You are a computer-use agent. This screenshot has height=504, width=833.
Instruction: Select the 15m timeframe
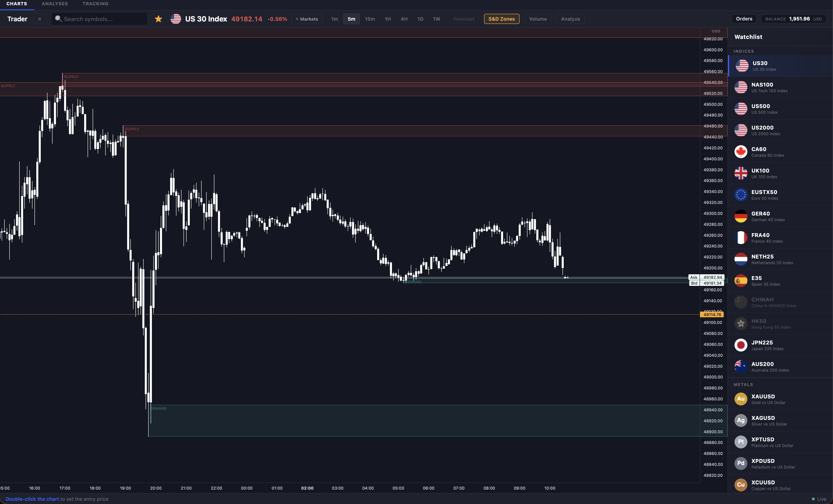(370, 19)
